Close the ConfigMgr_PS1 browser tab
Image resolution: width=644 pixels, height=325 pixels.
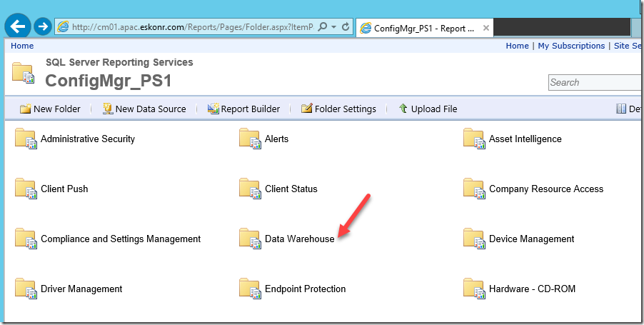[x=486, y=28]
